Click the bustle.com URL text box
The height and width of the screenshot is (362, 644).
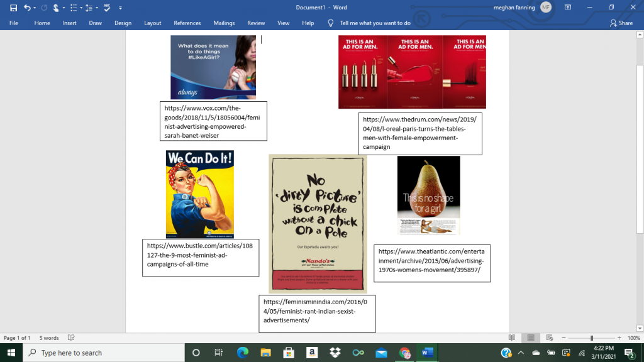pos(201,258)
